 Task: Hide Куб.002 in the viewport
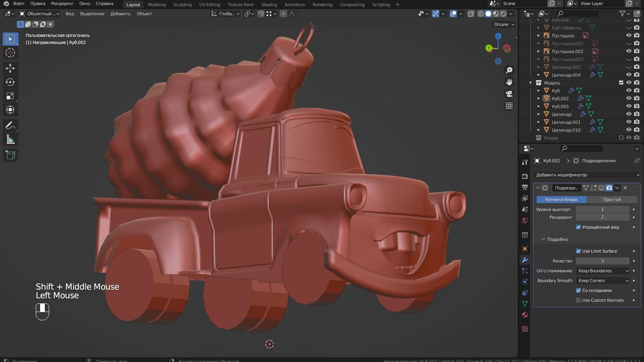click(629, 98)
